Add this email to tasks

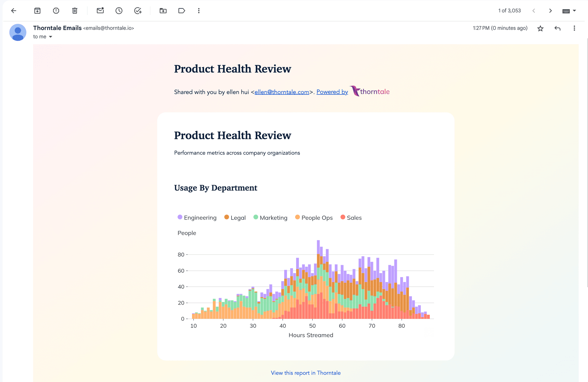tap(138, 11)
